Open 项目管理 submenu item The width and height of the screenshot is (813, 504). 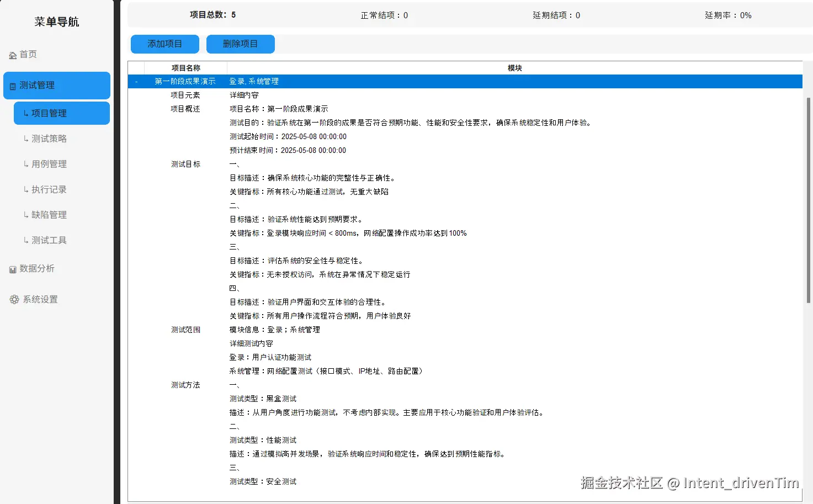click(62, 113)
